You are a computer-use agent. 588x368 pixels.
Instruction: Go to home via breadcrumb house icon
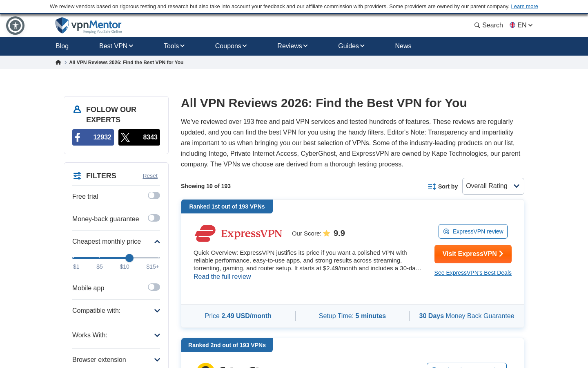coord(58,63)
